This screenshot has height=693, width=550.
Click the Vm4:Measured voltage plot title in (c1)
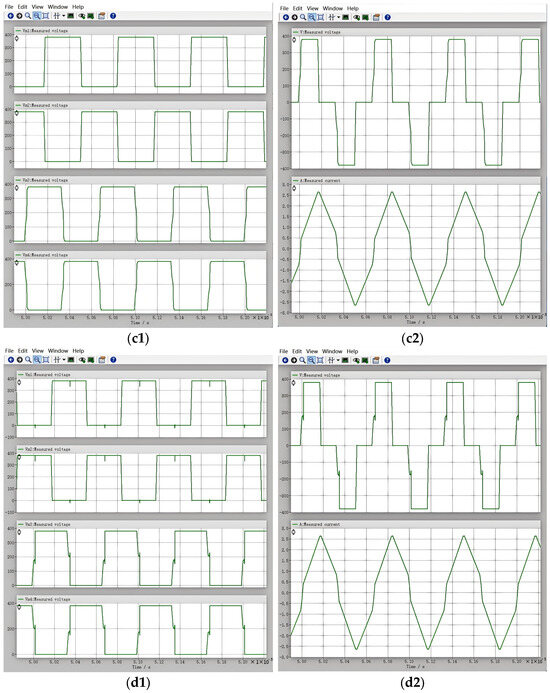pyautogui.click(x=45, y=255)
